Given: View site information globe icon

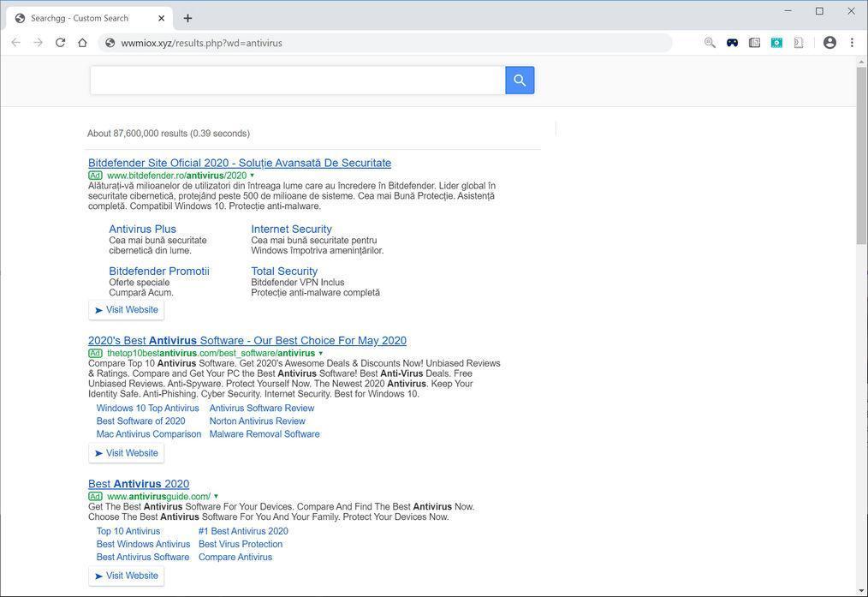Looking at the screenshot, I should click(110, 43).
